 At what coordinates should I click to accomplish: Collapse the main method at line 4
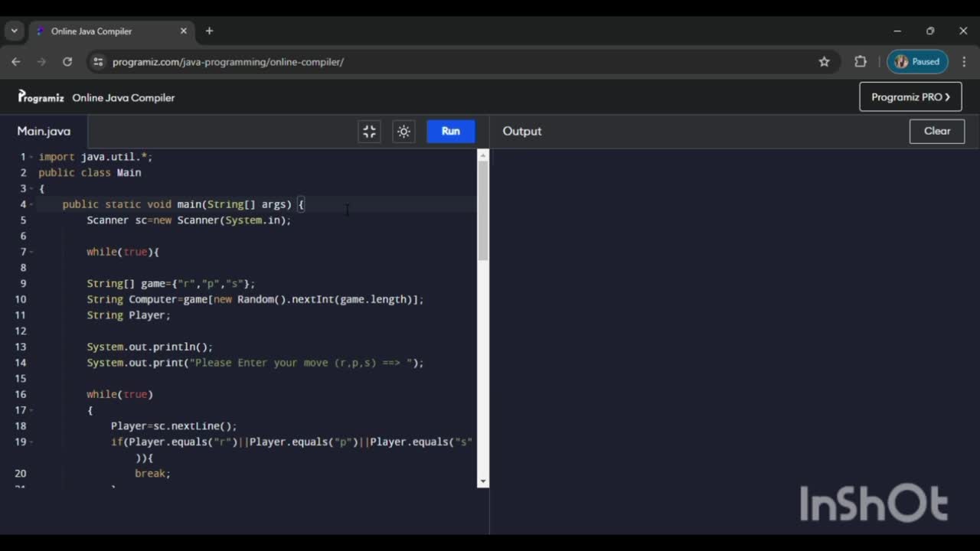[31, 204]
